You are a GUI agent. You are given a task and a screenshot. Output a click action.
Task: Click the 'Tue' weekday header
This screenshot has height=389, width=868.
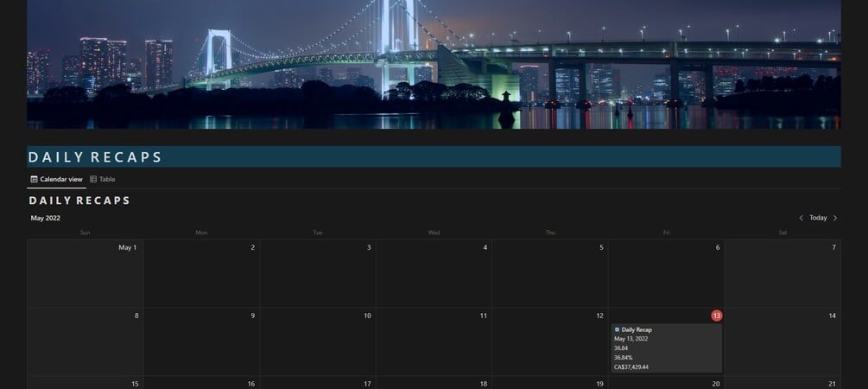click(318, 233)
